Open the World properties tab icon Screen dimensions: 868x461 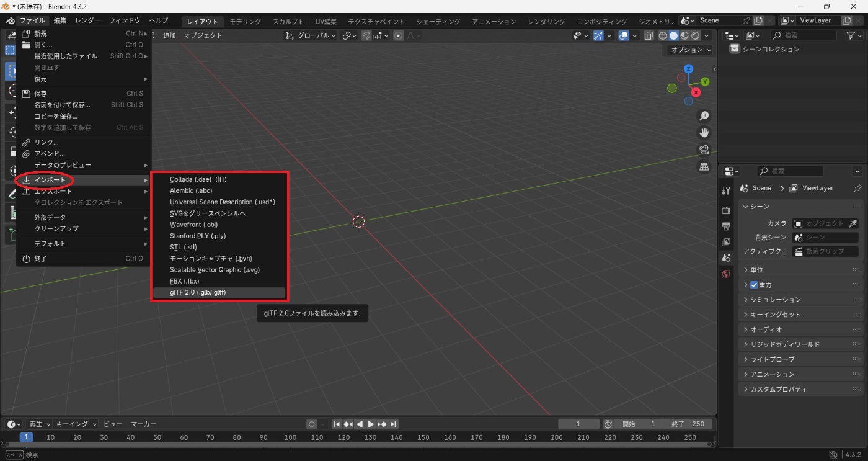click(x=726, y=274)
